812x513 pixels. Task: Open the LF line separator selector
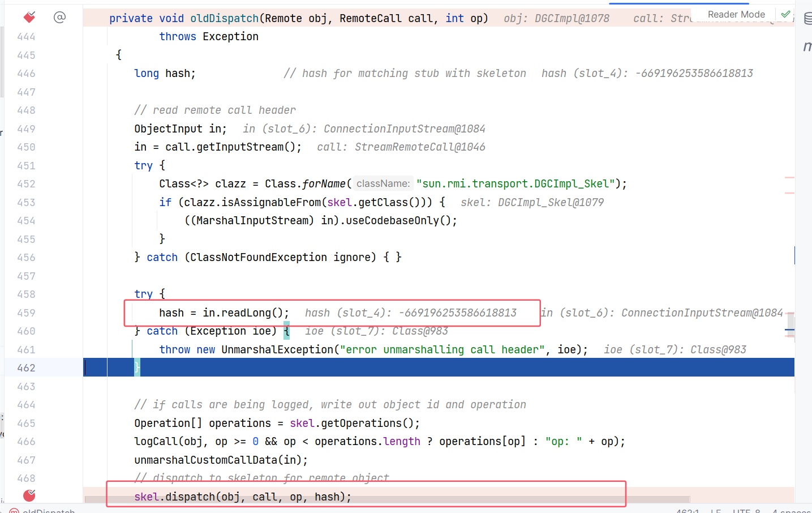tap(715, 511)
